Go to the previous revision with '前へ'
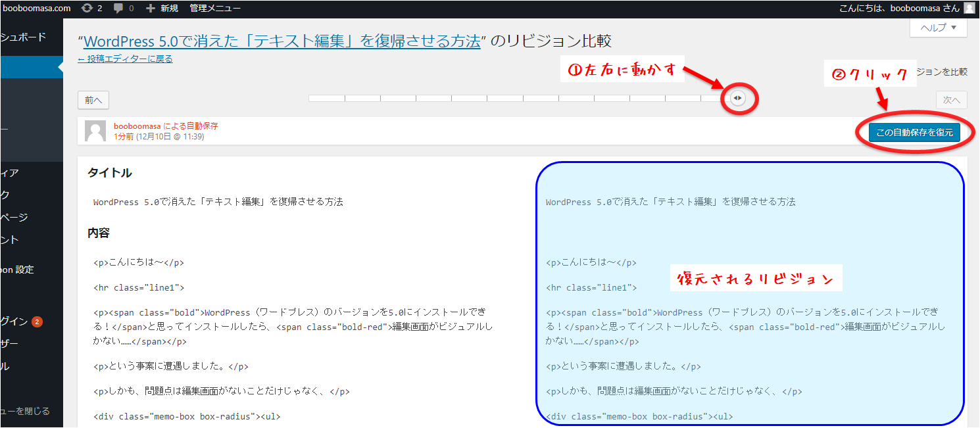Image resolution: width=980 pixels, height=428 pixels. point(93,100)
